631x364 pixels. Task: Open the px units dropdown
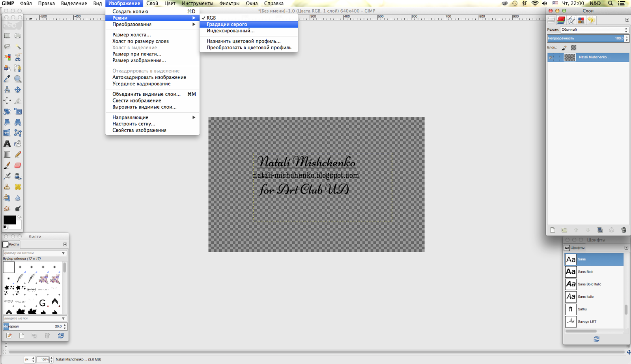(x=30, y=359)
